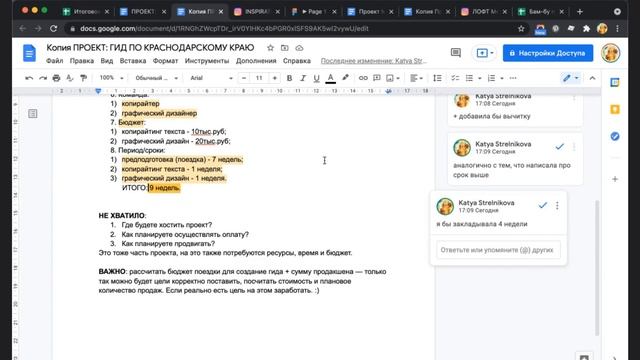The image size is (640, 360).
Task: Print the document via the printer icon
Action: coord(56,78)
